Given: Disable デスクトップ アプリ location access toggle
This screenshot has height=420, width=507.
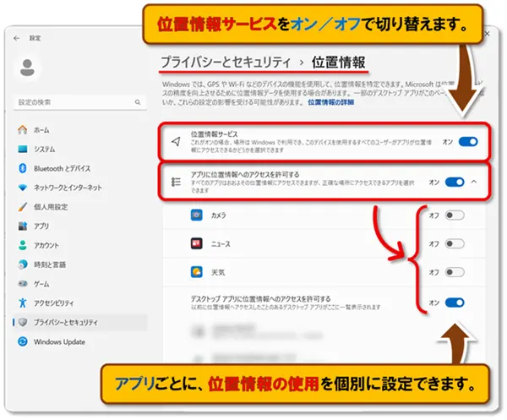Looking at the screenshot, I should point(454,302).
